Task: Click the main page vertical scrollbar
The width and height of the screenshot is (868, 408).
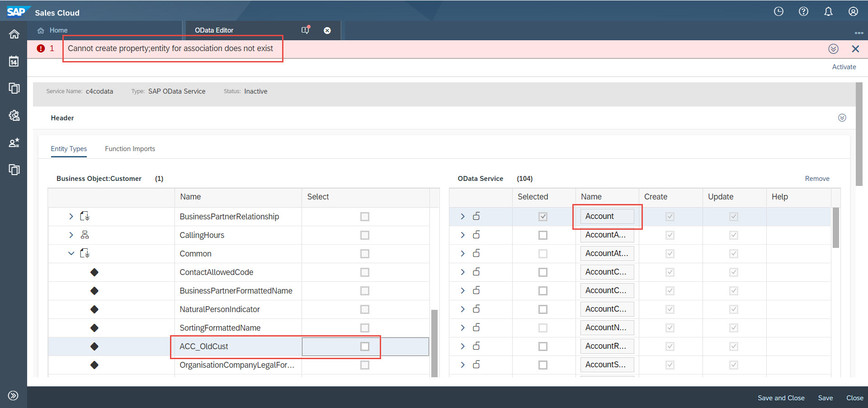Action: coord(859,134)
